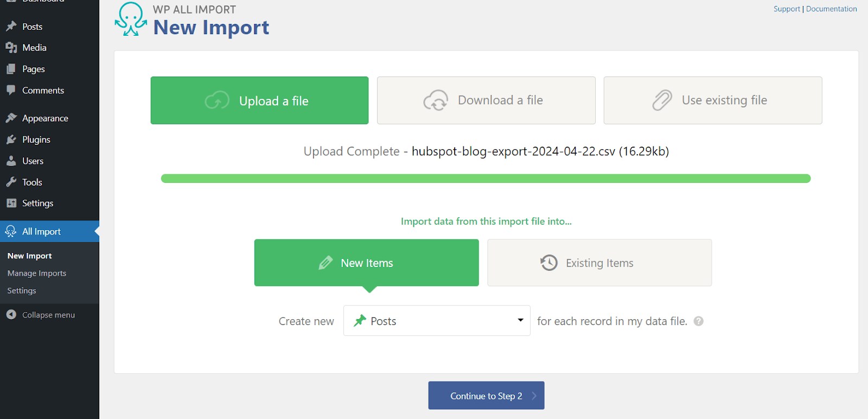Select the Download a file option
868x419 pixels.
(486, 100)
